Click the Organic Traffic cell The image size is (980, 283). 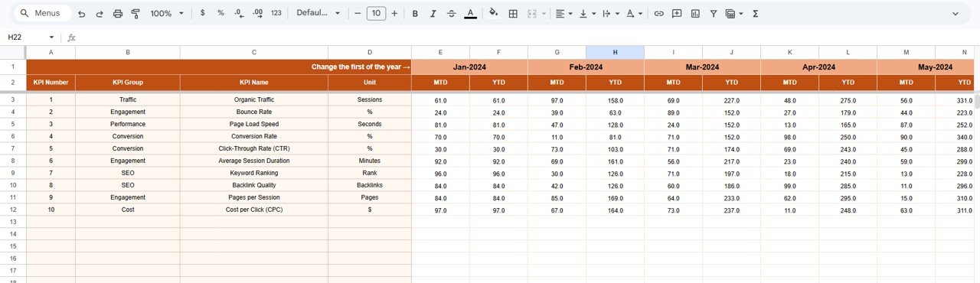(x=254, y=99)
